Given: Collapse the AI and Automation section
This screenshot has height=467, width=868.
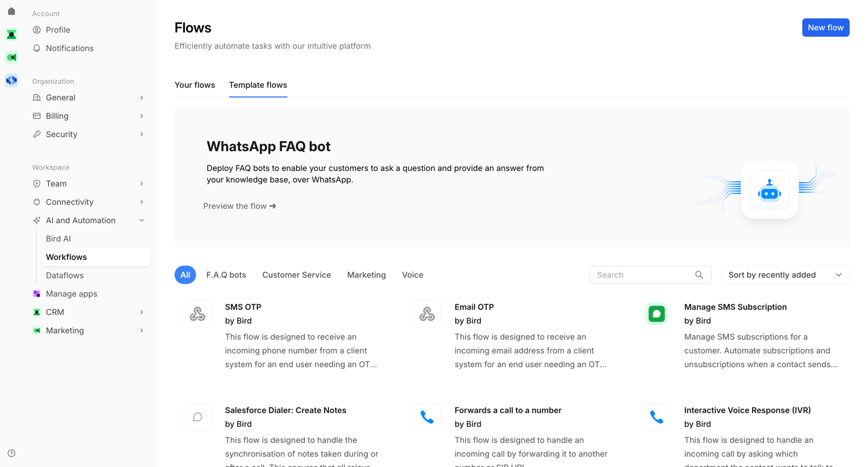Looking at the screenshot, I should (142, 220).
